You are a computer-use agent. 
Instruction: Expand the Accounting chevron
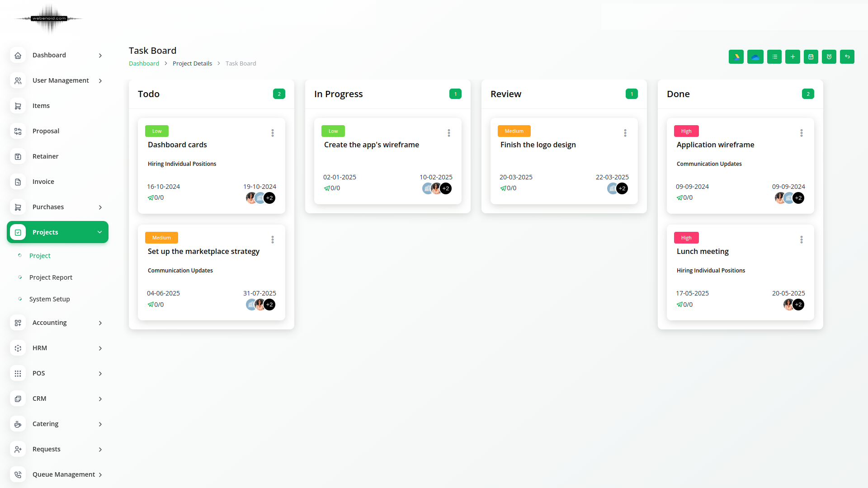pos(100,323)
